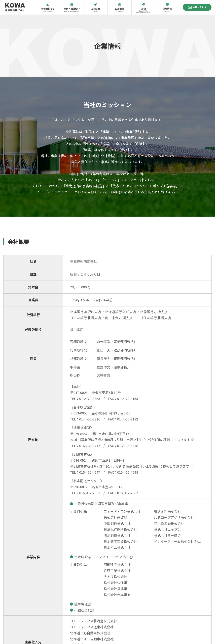Image resolution: width=215 pixels, height=644 pixels.
Task: Click the client 阿部建設株式会社
Action: click(117, 565)
